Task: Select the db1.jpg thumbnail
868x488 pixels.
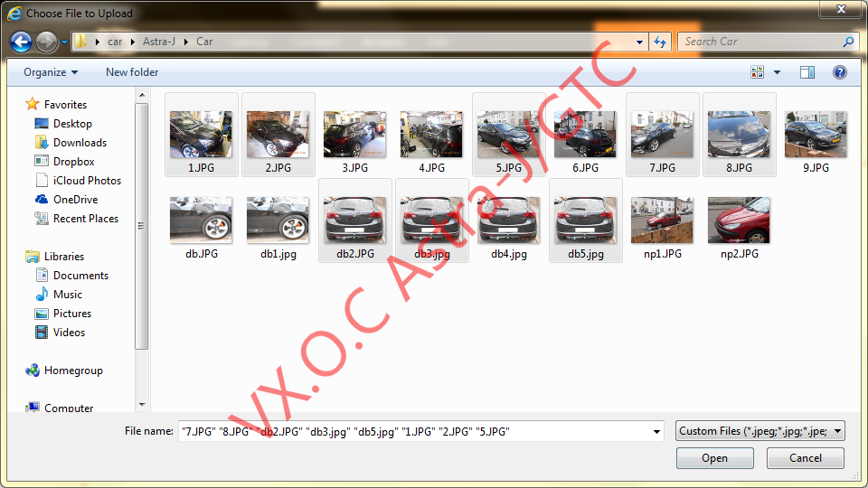Action: (x=278, y=221)
